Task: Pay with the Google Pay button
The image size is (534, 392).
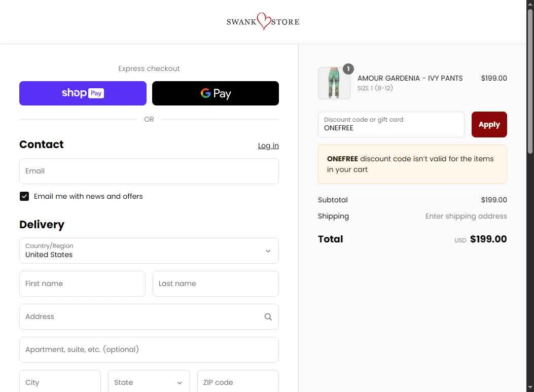Action: (216, 93)
